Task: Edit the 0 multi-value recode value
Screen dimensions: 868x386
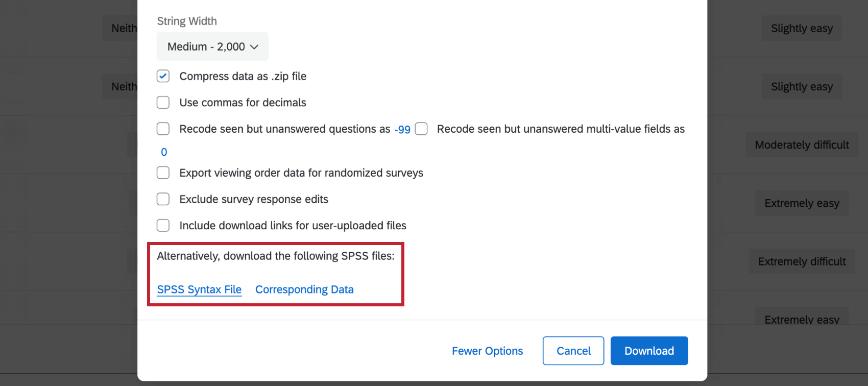Action: tap(163, 152)
